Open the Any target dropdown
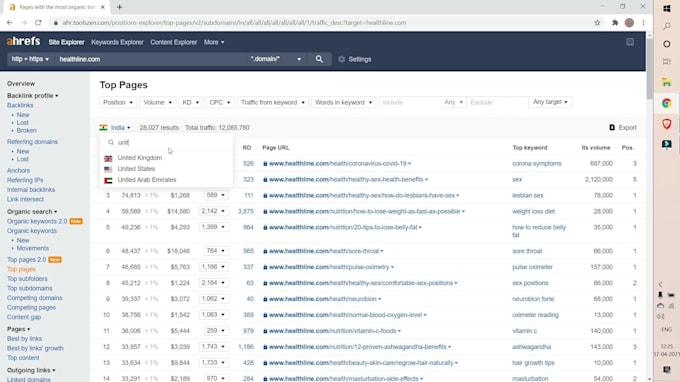Image resolution: width=680 pixels, height=382 pixels. (550, 102)
